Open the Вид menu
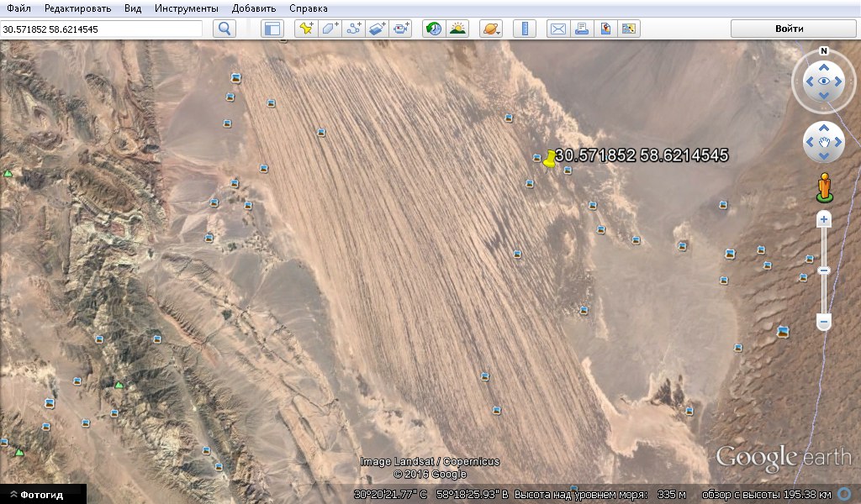 pos(132,8)
